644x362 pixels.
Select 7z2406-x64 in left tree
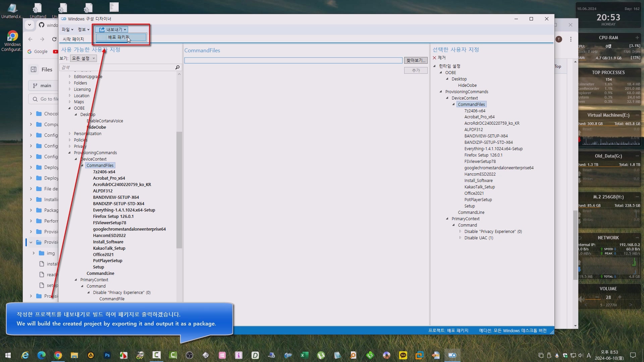[x=104, y=172]
